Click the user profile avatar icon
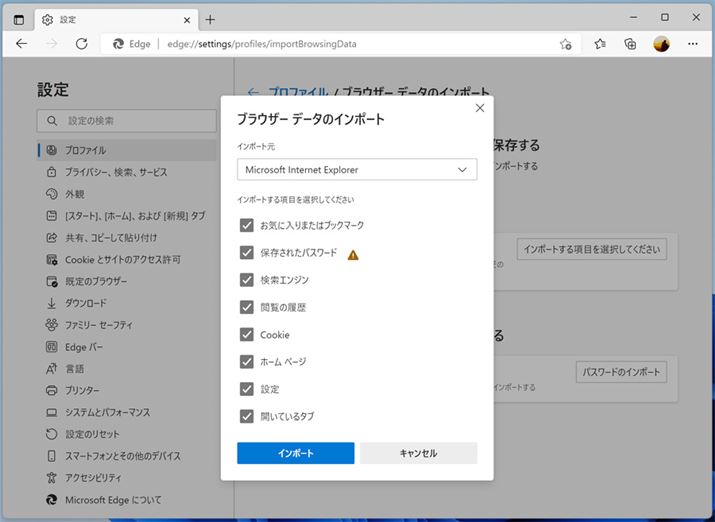 (x=661, y=44)
